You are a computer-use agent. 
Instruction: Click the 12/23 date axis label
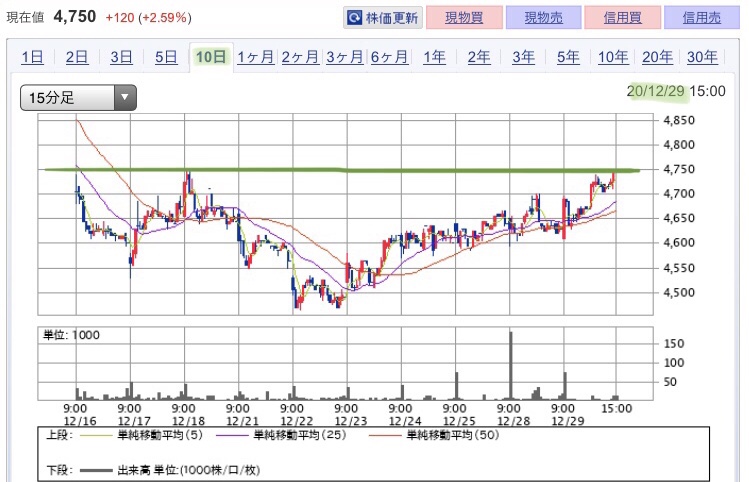[351, 422]
